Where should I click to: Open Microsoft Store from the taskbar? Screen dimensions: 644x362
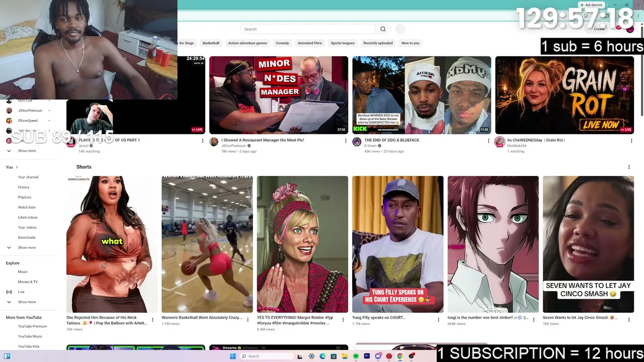[334, 356]
